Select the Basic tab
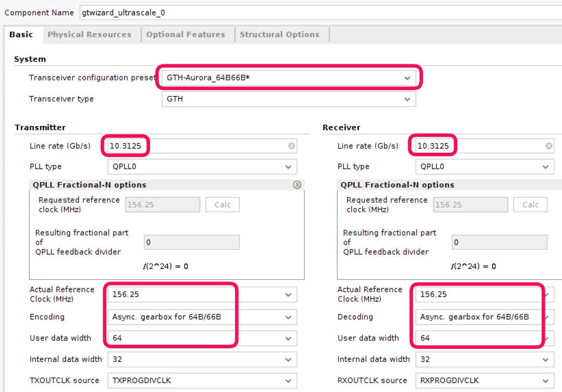Viewport: 562px width, 392px height. pos(21,35)
